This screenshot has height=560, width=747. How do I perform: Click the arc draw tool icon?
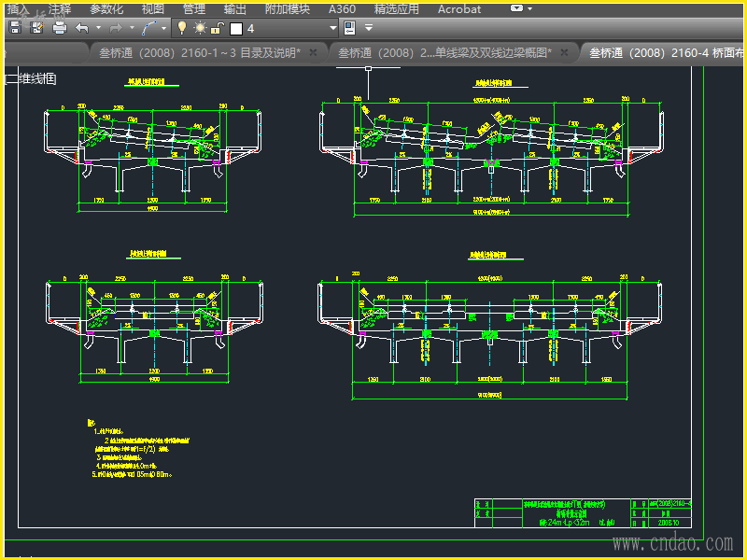pos(150,28)
